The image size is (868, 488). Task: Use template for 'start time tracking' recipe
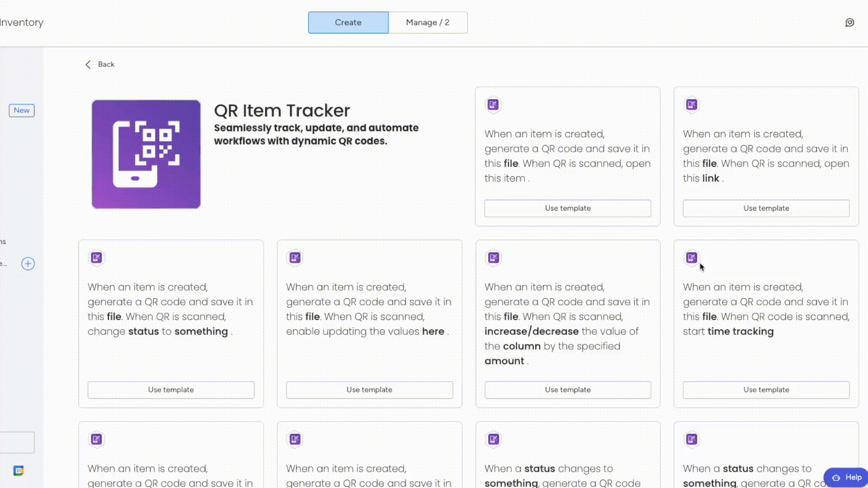click(x=766, y=390)
